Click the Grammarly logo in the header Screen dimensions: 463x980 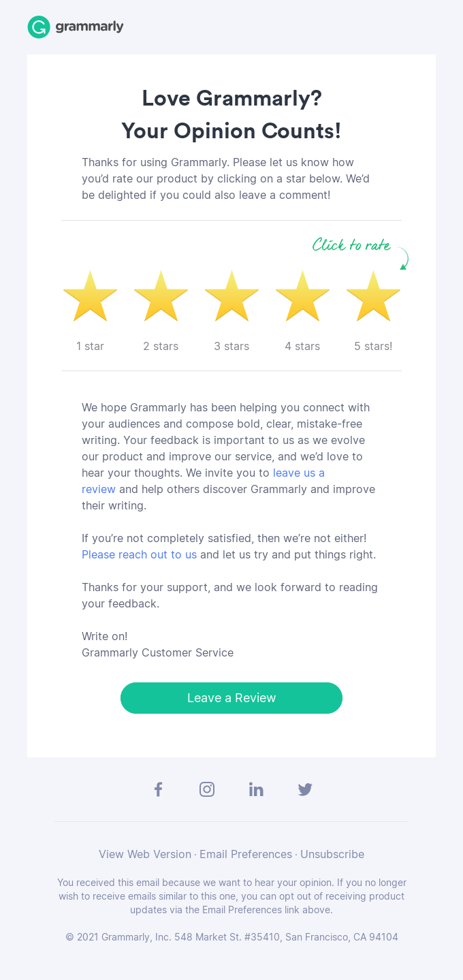(x=76, y=27)
